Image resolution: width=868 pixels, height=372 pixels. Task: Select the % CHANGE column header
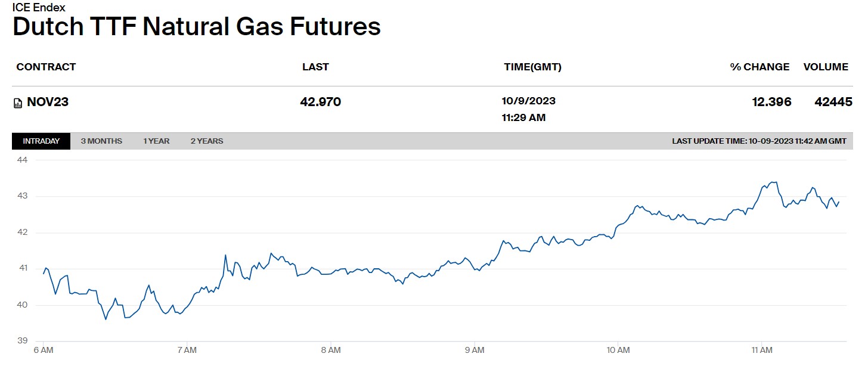click(x=759, y=67)
